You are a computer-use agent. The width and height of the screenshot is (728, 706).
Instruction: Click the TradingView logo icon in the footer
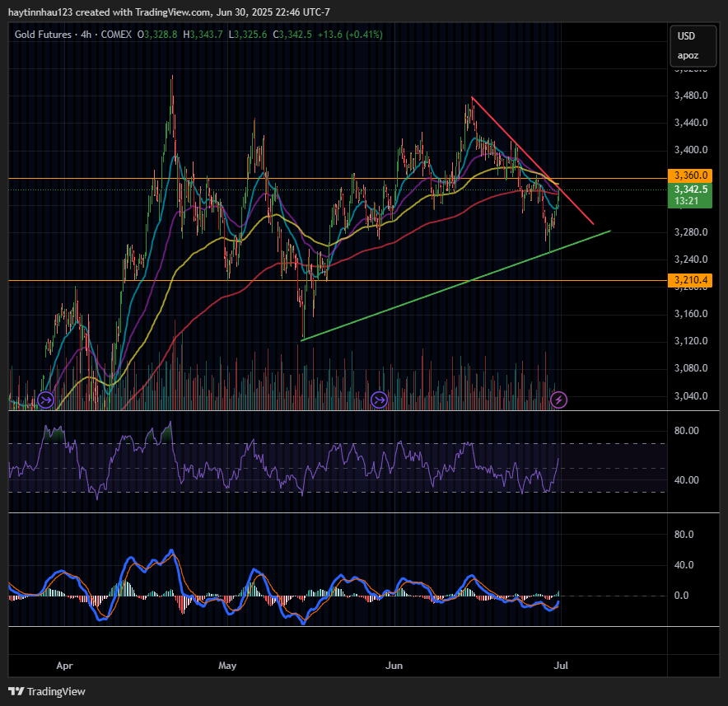click(x=16, y=691)
